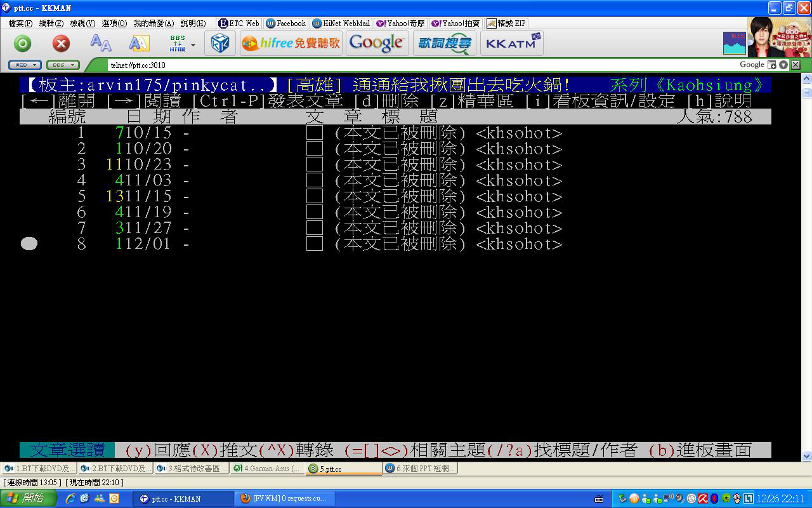Image resolution: width=812 pixels, height=508 pixels.
Task: Select post 5 dated 11/15
Action: point(395,197)
